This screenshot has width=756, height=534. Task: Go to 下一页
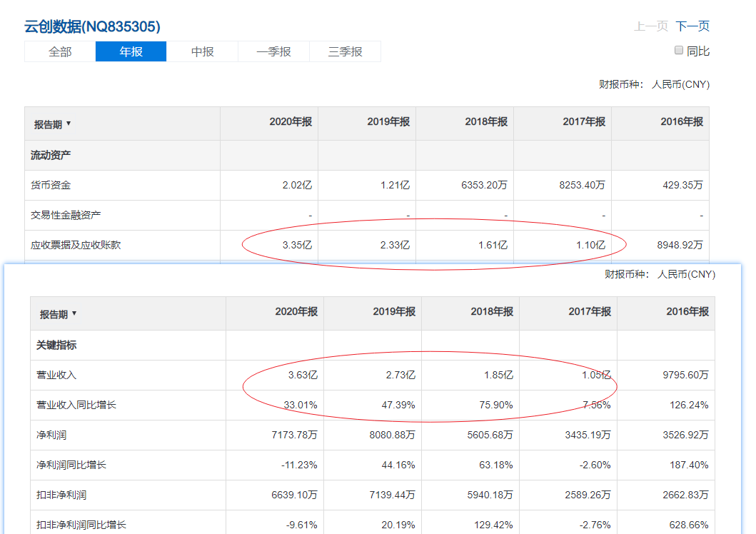pos(692,26)
